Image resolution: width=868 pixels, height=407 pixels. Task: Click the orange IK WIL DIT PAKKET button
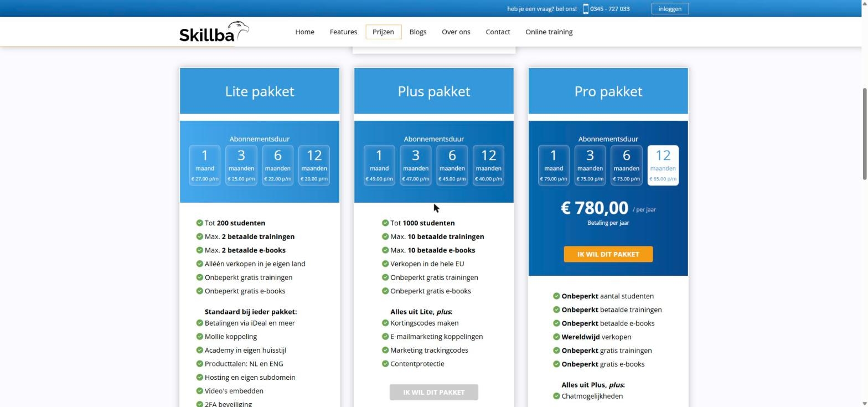(x=608, y=254)
